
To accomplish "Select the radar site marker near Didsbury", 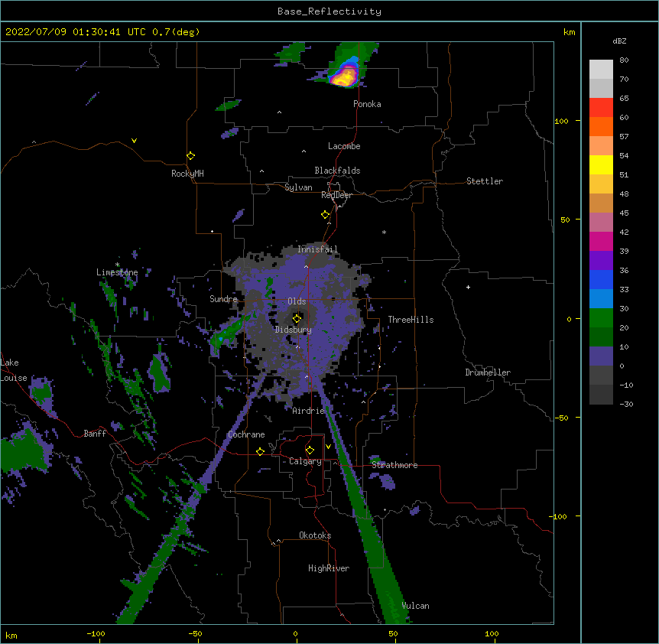I will [x=297, y=319].
